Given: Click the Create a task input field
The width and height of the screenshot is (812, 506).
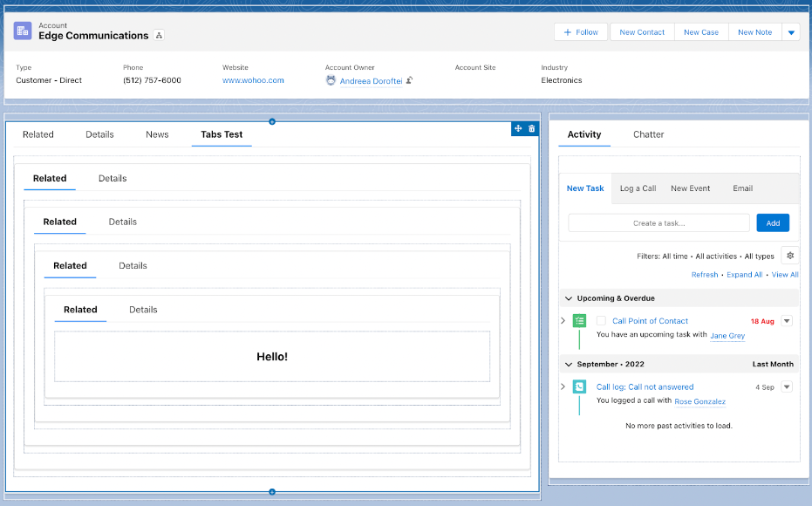Looking at the screenshot, I should coord(658,223).
